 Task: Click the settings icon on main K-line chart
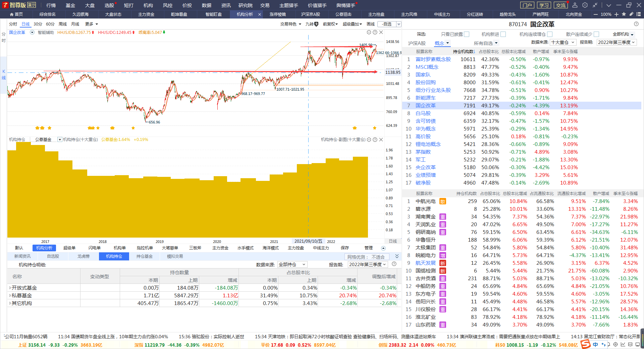pos(369,32)
